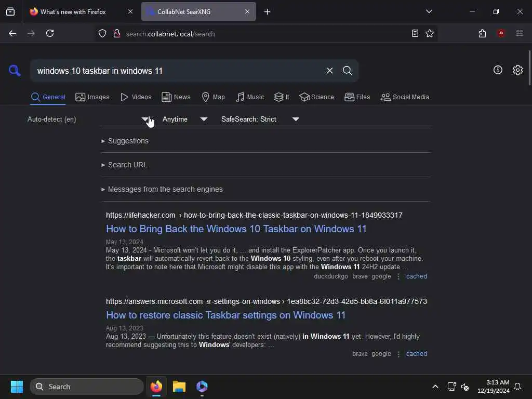Go back with browser back arrow
The height and width of the screenshot is (399, 532).
click(12, 33)
